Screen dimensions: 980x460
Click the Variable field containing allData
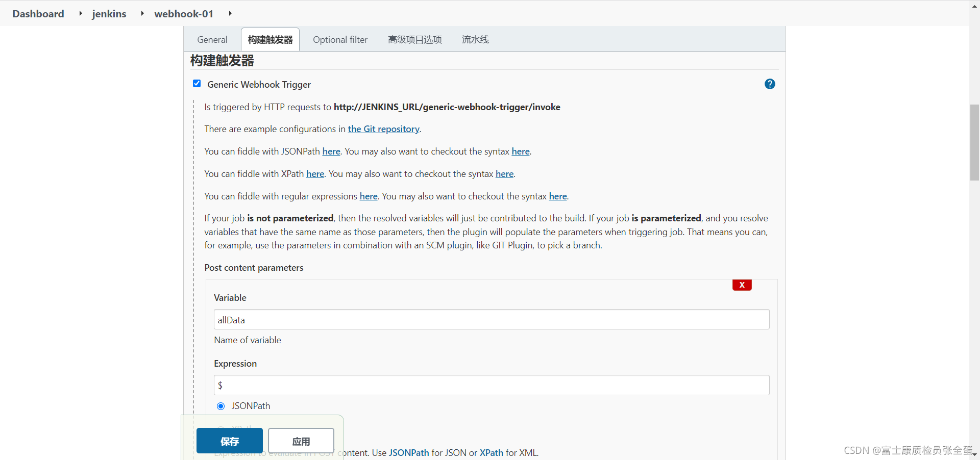coord(491,320)
